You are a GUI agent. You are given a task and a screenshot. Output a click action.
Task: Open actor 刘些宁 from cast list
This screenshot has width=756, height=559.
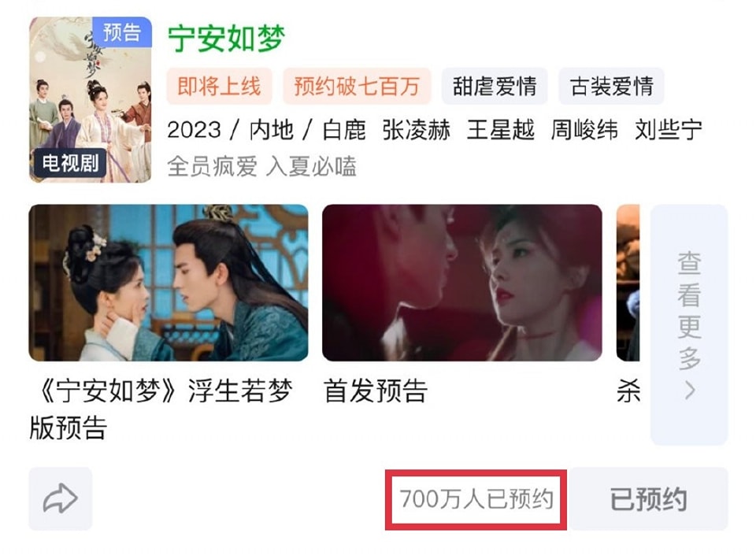[x=669, y=130]
